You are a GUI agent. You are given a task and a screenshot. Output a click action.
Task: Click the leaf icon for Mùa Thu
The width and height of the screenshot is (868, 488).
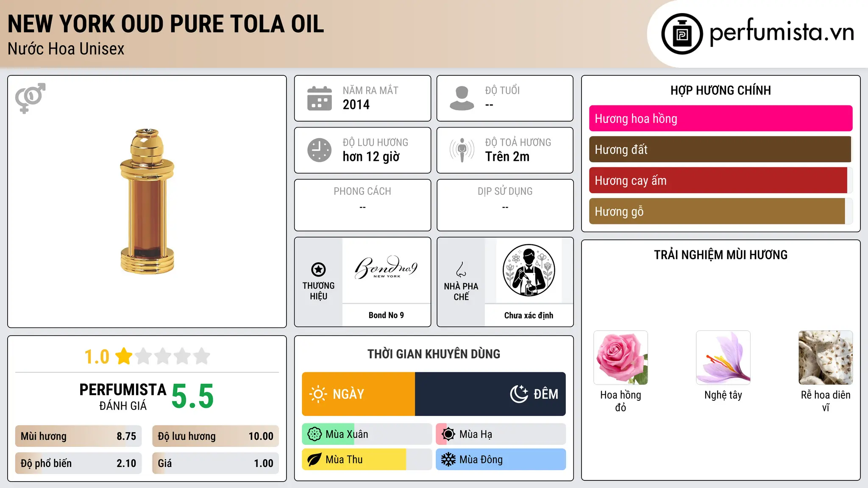pos(314,460)
